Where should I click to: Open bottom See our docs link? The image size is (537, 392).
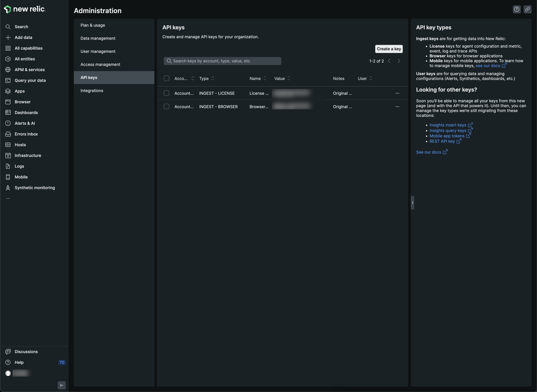point(432,152)
